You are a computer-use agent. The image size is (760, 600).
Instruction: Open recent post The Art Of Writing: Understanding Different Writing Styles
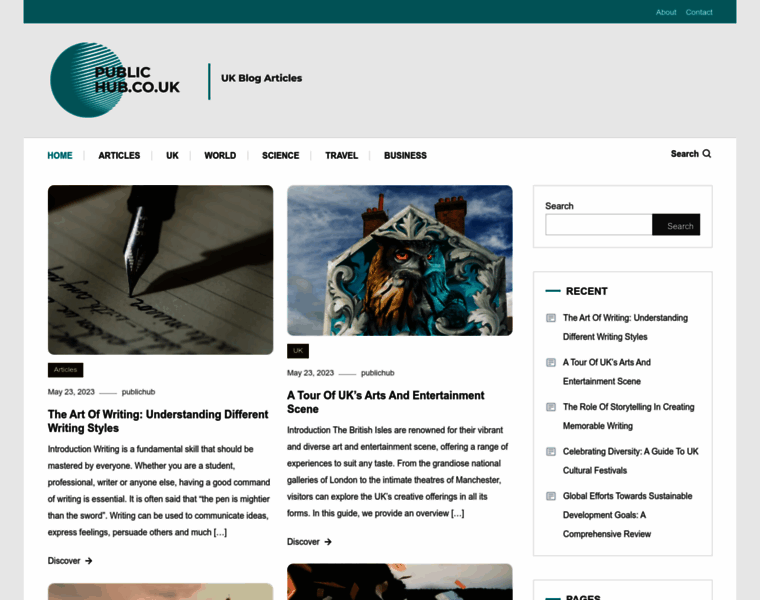[625, 327]
